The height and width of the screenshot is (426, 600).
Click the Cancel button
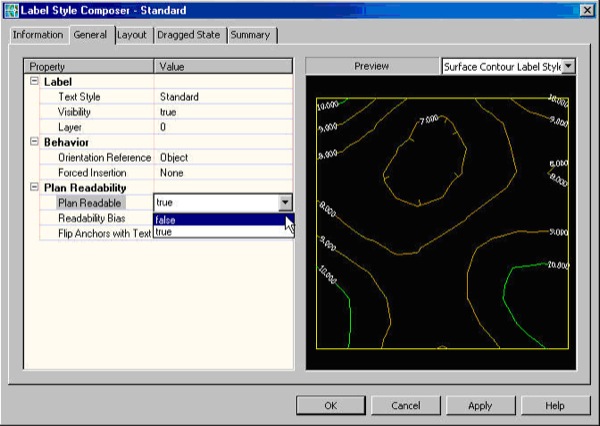tap(406, 406)
